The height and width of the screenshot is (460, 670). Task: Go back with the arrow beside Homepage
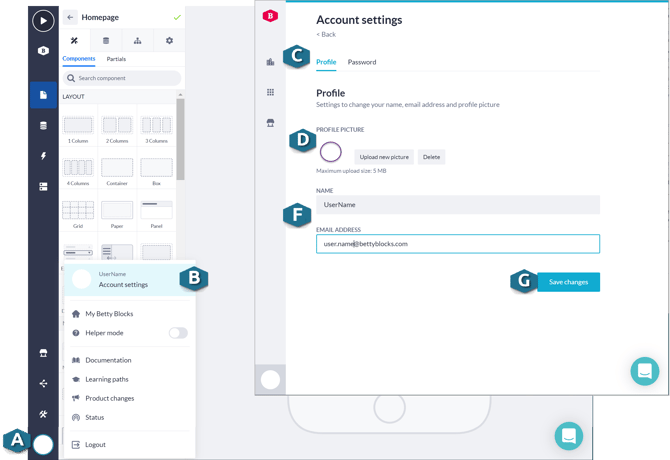(x=70, y=18)
